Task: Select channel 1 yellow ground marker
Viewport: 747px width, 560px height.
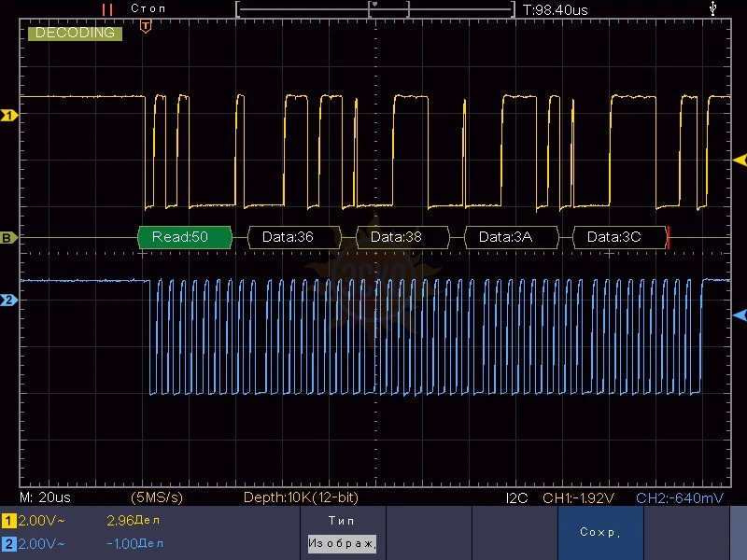Action: [9, 115]
